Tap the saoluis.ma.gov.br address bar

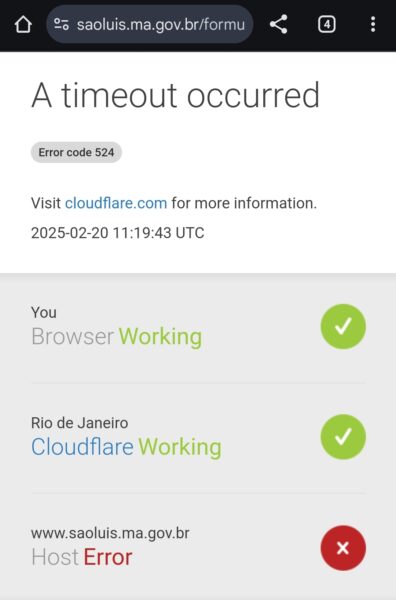point(150,24)
